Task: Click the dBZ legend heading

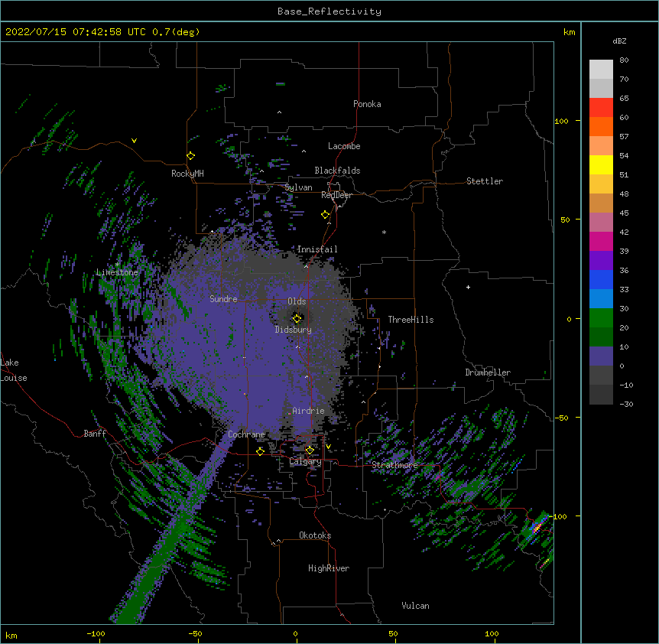Action: pyautogui.click(x=619, y=41)
